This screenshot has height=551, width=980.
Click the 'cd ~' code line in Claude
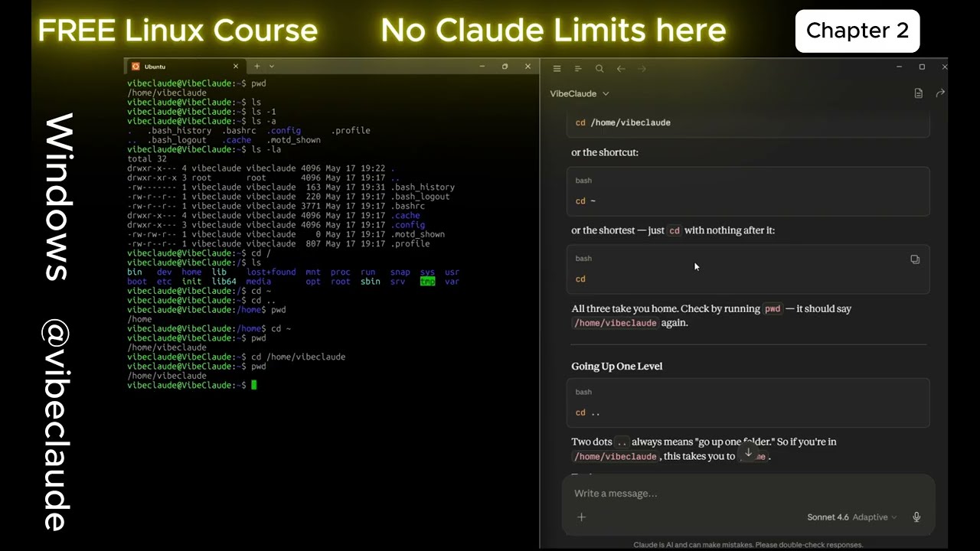click(585, 201)
